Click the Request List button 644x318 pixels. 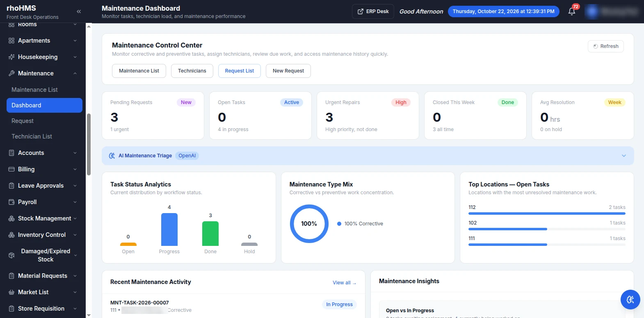(x=240, y=71)
